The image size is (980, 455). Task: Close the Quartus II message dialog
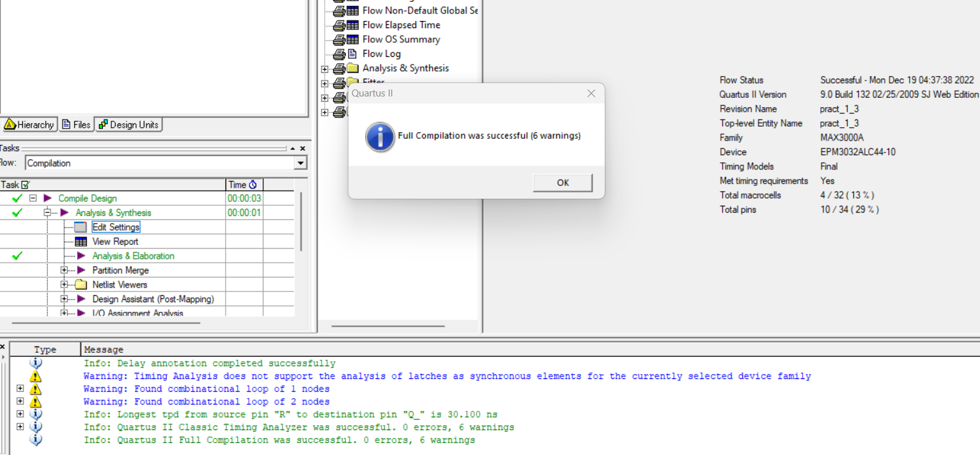[591, 93]
